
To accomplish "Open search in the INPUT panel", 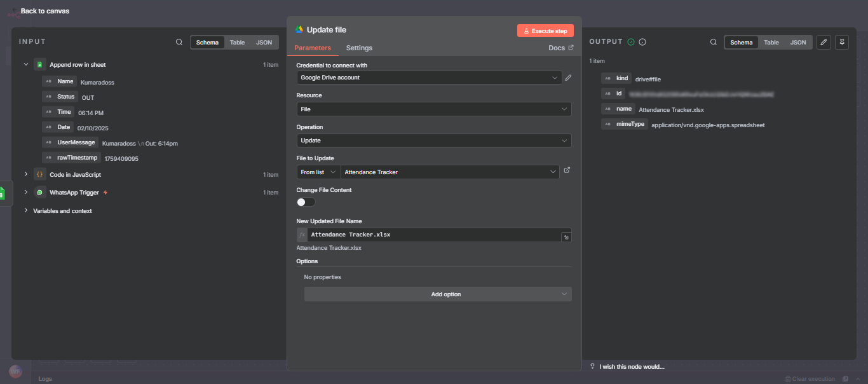I will [x=179, y=42].
